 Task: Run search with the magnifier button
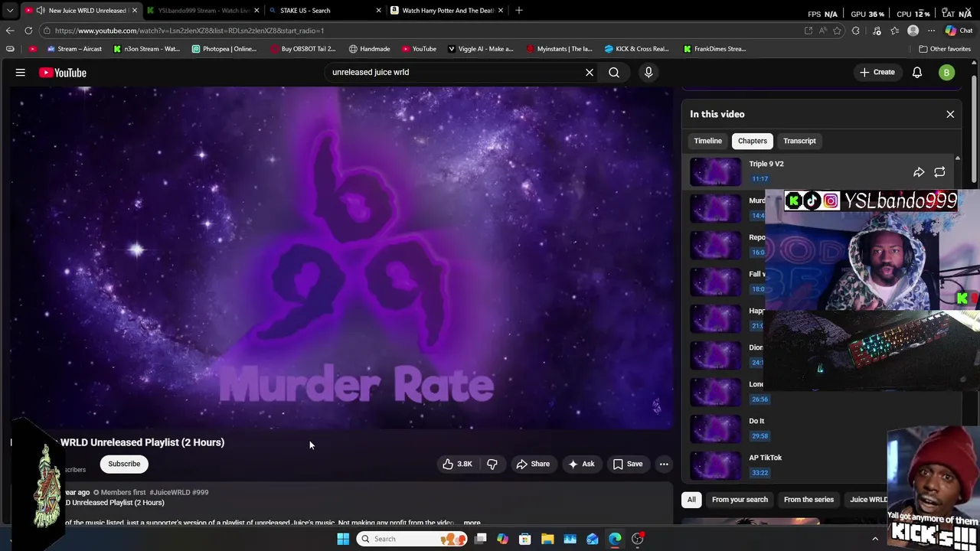click(x=614, y=73)
